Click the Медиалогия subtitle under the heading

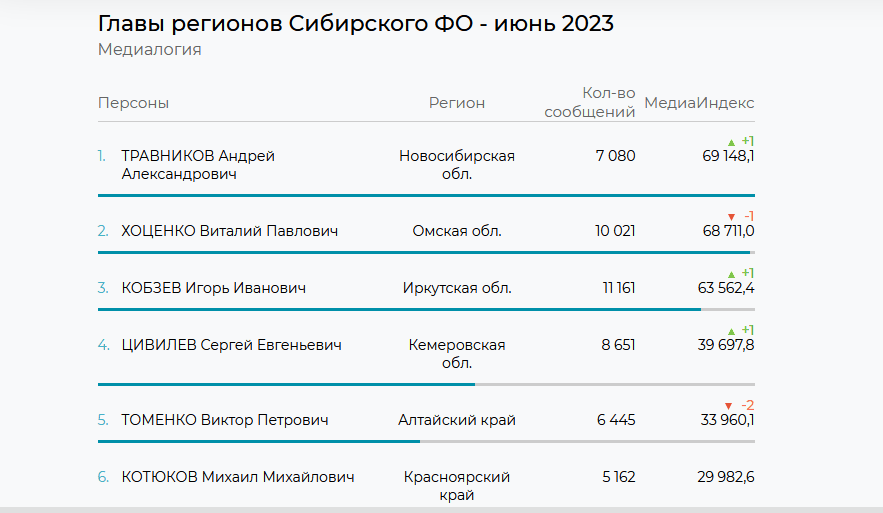[150, 50]
